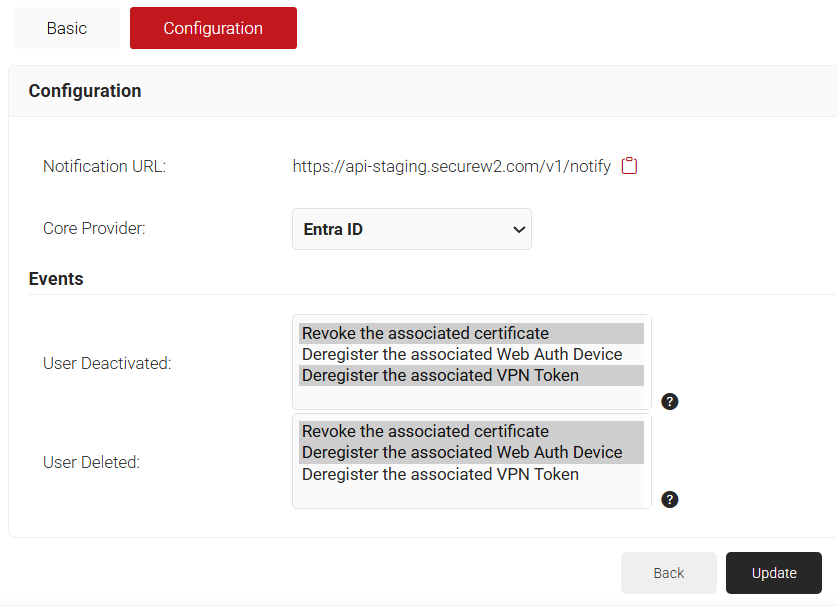Click the Configuration panel heading
This screenshot has width=837, height=606.
85,91
